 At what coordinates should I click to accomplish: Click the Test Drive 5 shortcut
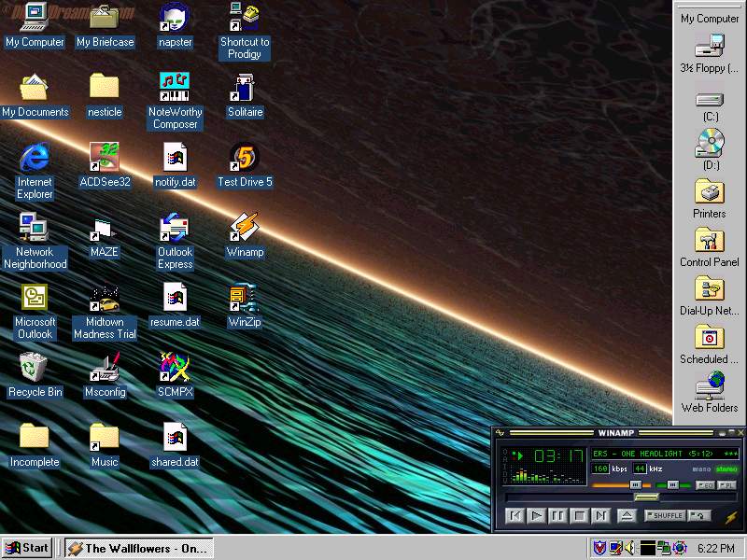[x=245, y=158]
